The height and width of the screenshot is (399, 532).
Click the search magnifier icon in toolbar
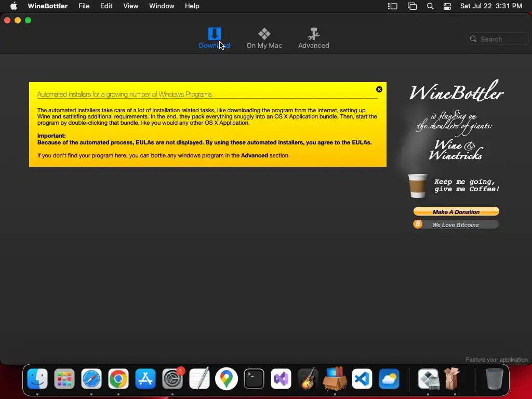[473, 39]
